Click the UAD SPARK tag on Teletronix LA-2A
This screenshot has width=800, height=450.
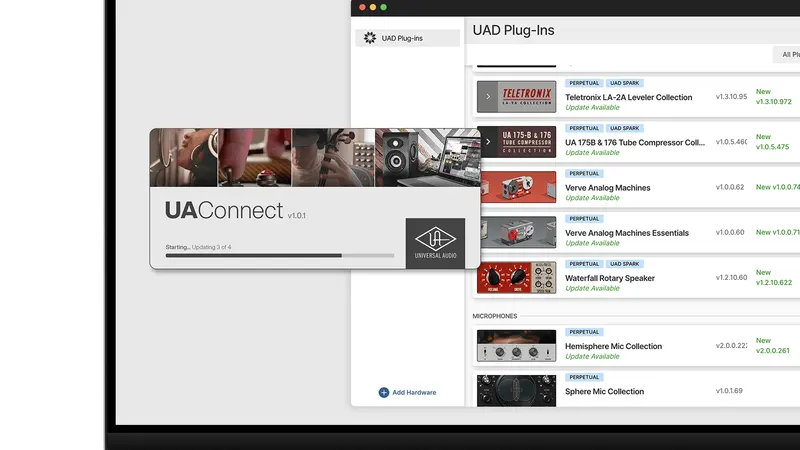pyautogui.click(x=624, y=83)
